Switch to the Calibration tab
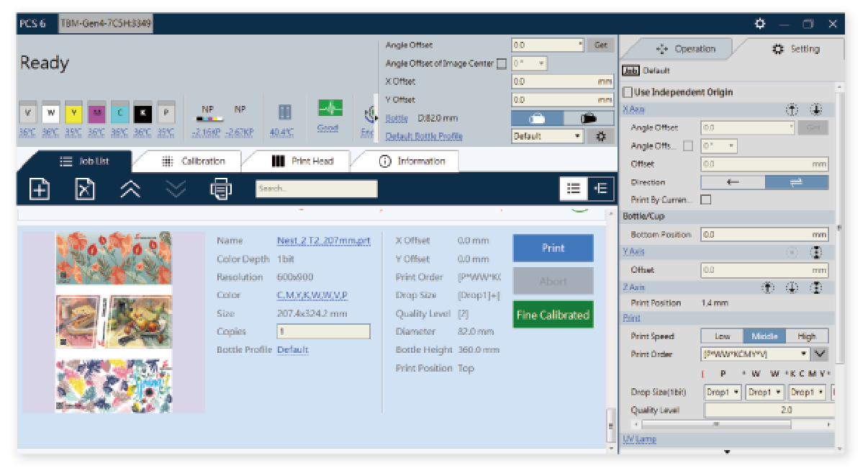 click(193, 161)
